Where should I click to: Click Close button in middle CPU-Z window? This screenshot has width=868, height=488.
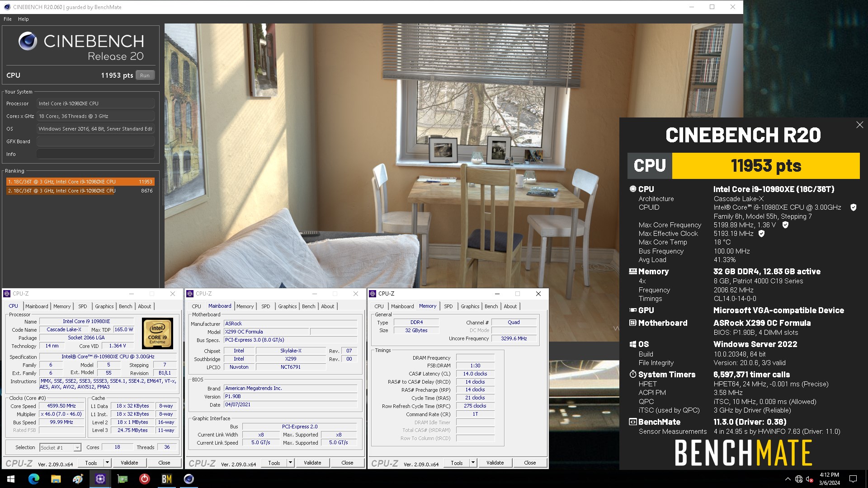(x=347, y=463)
